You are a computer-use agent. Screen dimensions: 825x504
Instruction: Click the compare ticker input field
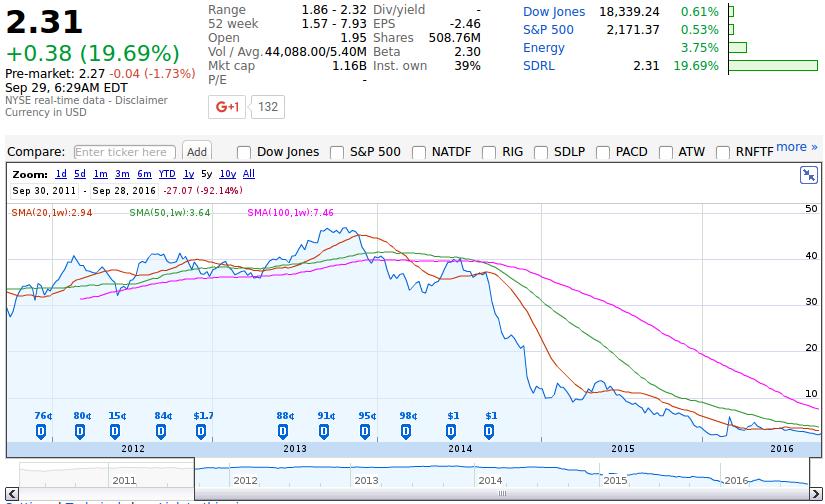click(x=125, y=152)
